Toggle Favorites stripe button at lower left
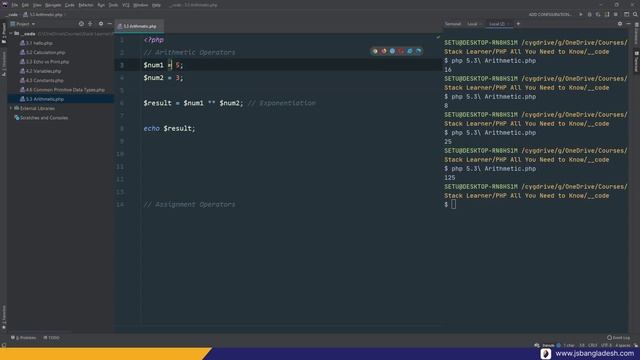640x360 pixels. (4, 317)
